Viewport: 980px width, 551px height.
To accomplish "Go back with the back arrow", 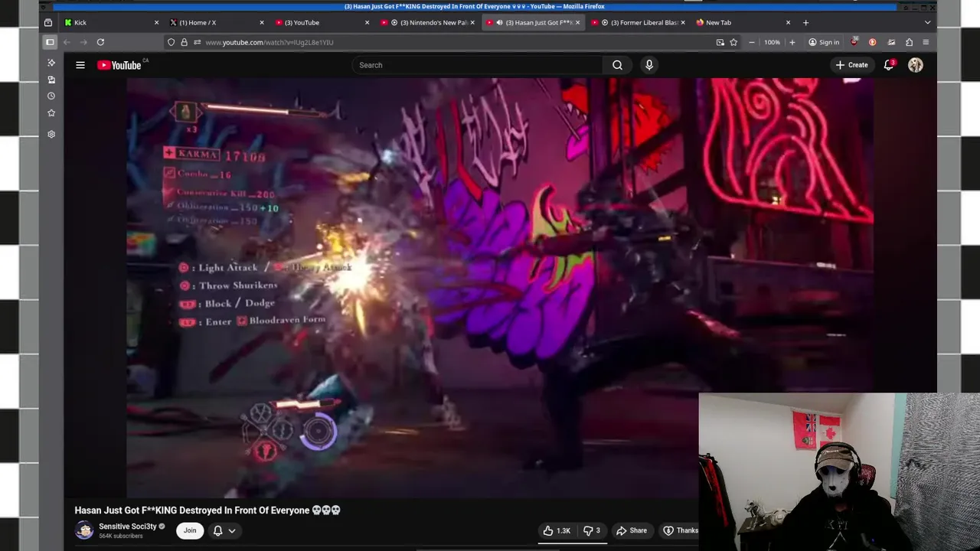I will [x=67, y=42].
